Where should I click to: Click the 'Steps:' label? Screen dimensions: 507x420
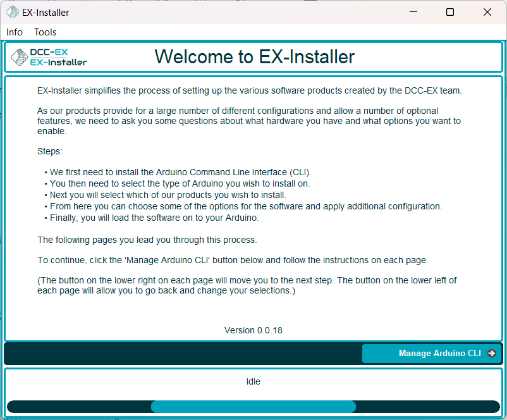tap(50, 152)
